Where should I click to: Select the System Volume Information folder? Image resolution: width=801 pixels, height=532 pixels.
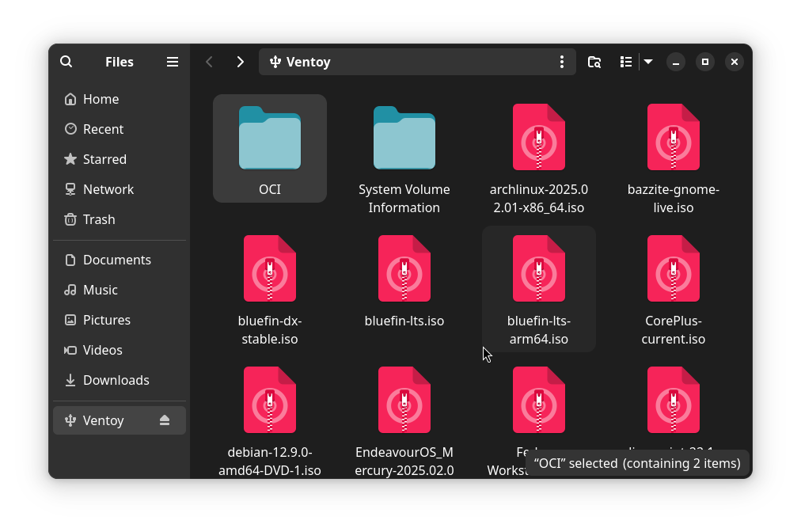point(404,138)
